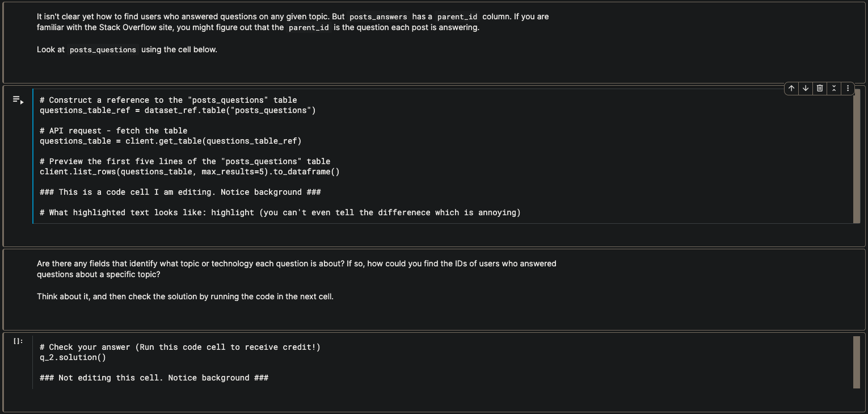The height and width of the screenshot is (414, 868).
Task: Move the selected code cell up
Action: tap(791, 88)
